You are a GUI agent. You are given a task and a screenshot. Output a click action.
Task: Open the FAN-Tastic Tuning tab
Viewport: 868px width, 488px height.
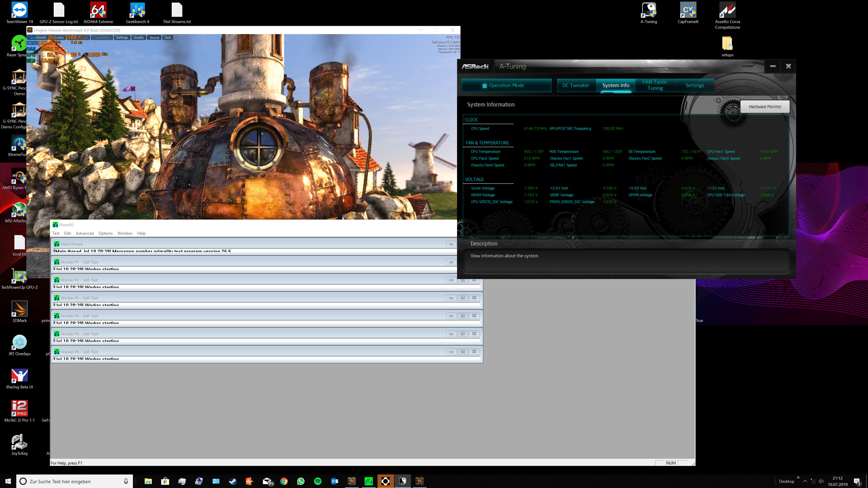click(x=655, y=85)
